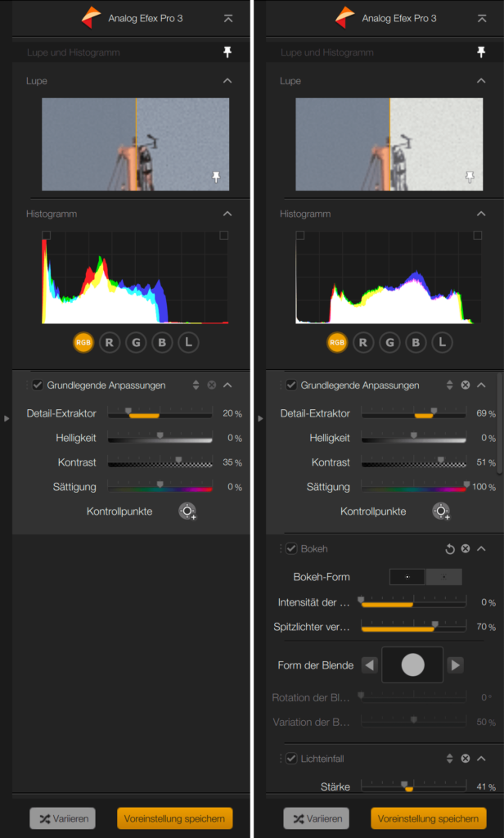Pin the loupe position in left panel preview
Image resolution: width=504 pixels, height=838 pixels.
(x=216, y=177)
